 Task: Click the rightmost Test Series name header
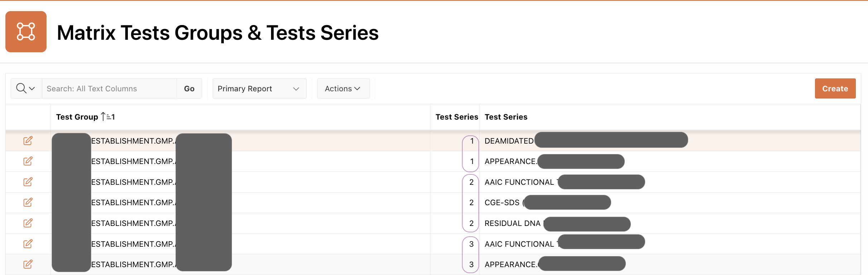point(506,117)
